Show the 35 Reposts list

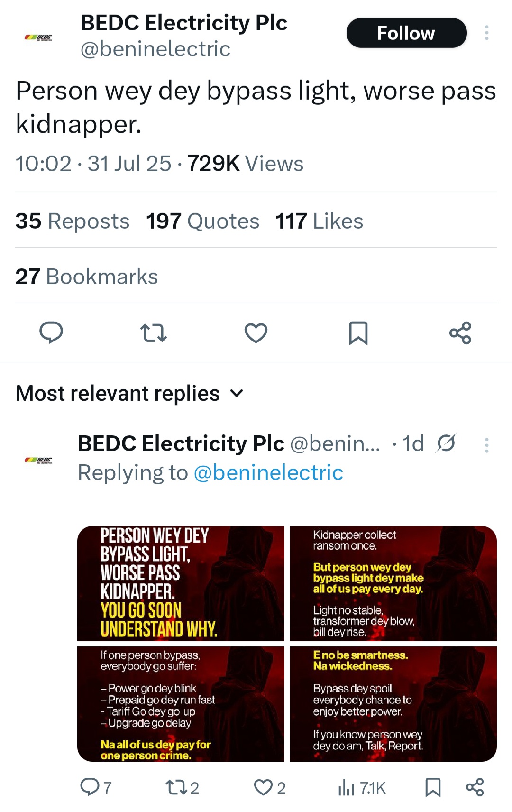pyautogui.click(x=72, y=221)
